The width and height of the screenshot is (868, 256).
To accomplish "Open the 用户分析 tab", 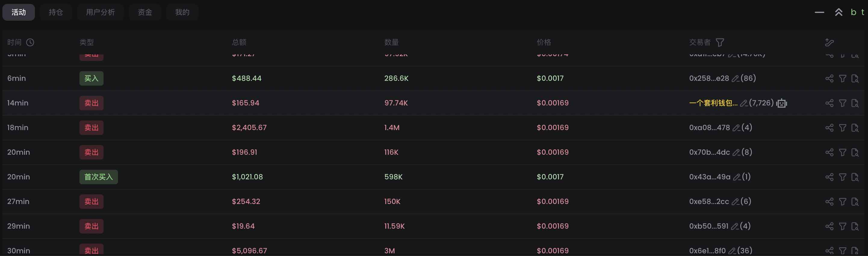I will click(x=100, y=12).
